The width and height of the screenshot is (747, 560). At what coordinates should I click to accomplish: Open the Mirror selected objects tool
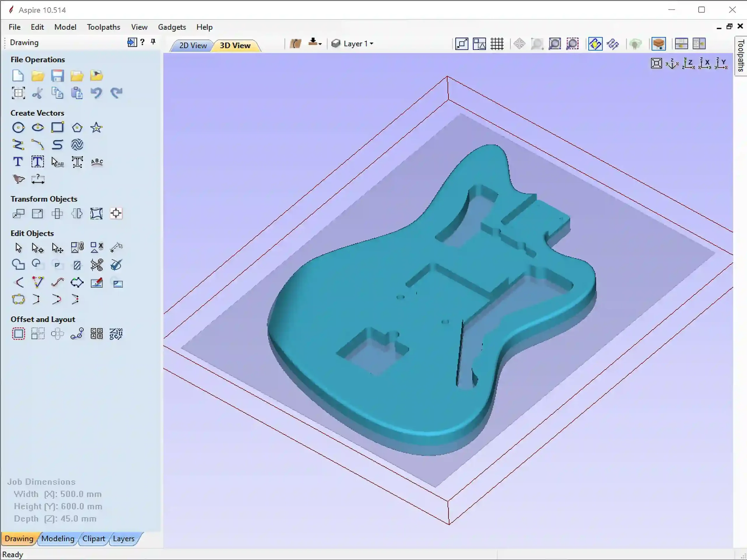77,214
